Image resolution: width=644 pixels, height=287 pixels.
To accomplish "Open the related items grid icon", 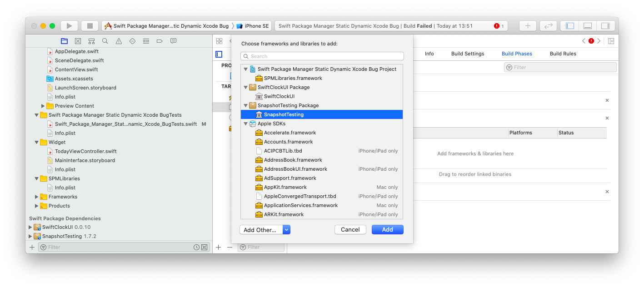I will coord(219,40).
